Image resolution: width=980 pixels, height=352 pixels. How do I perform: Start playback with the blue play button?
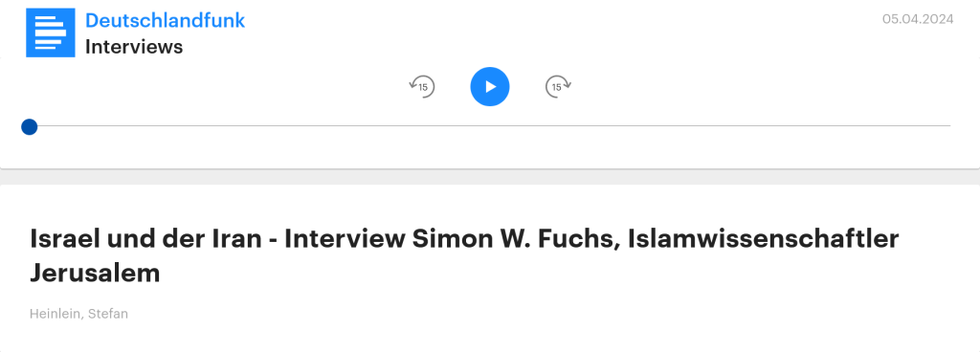point(489,87)
